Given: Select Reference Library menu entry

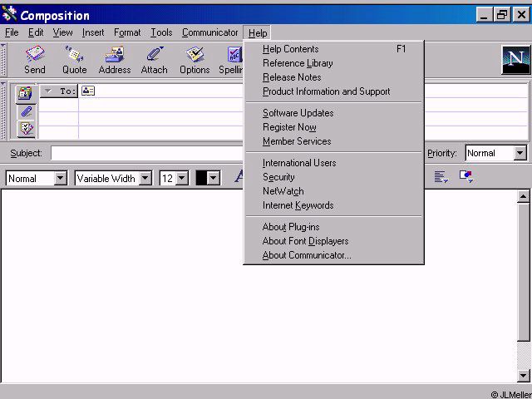Looking at the screenshot, I should tap(334, 63).
